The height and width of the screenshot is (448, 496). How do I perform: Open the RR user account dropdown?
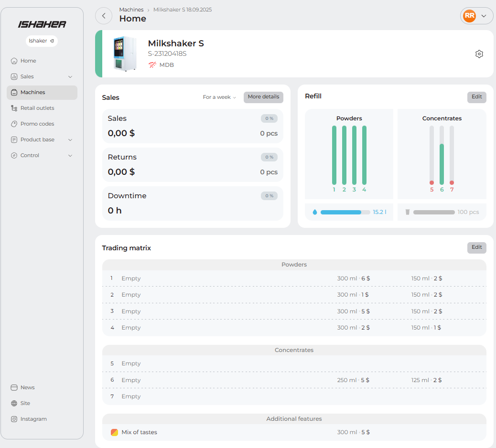tap(476, 16)
